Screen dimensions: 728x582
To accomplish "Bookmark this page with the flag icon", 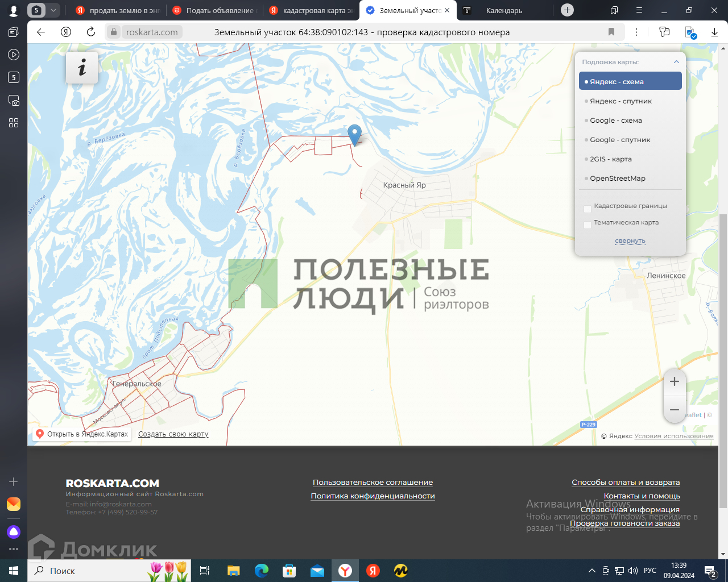I will 611,32.
